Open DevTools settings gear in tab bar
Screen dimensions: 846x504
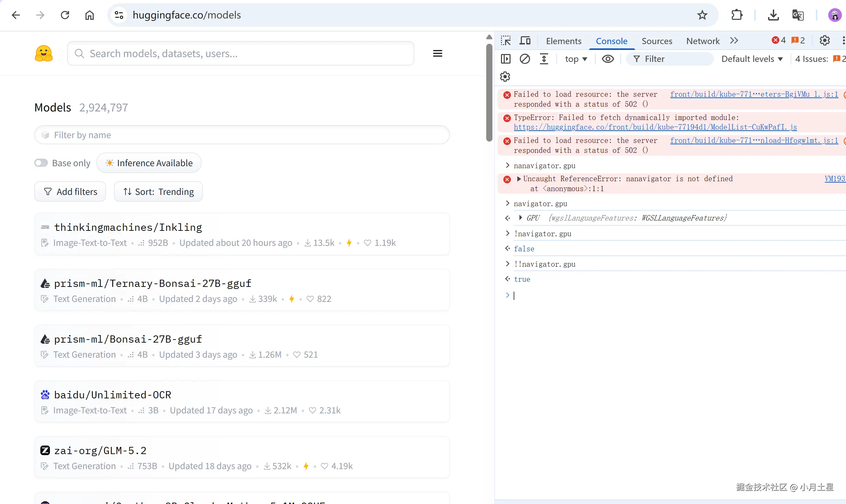[x=825, y=41]
